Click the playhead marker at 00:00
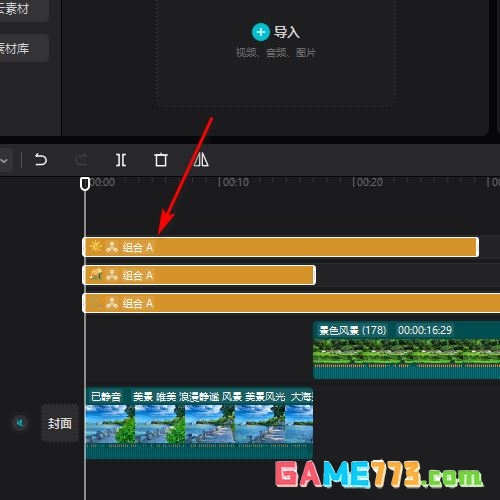Image resolution: width=500 pixels, height=500 pixels. [85, 184]
